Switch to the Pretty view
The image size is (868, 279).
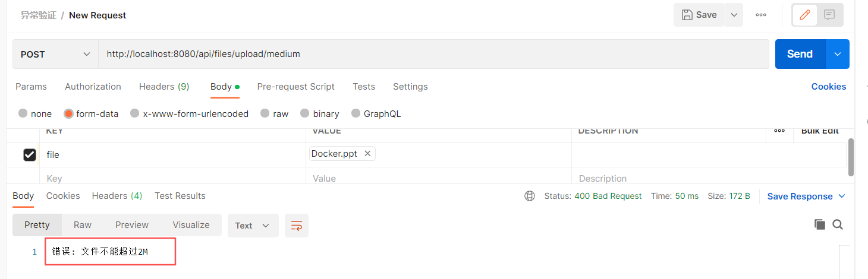coord(37,225)
